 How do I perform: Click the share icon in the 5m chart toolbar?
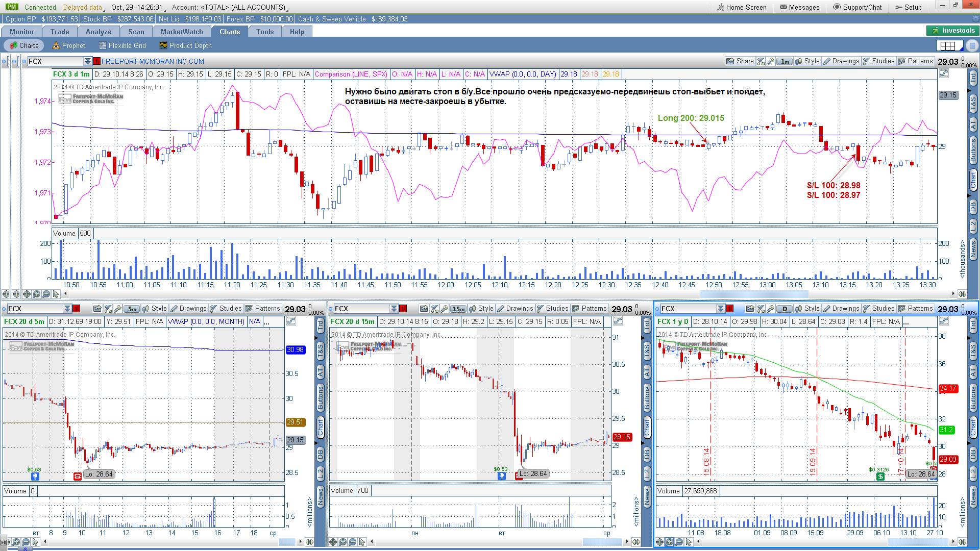pos(97,309)
